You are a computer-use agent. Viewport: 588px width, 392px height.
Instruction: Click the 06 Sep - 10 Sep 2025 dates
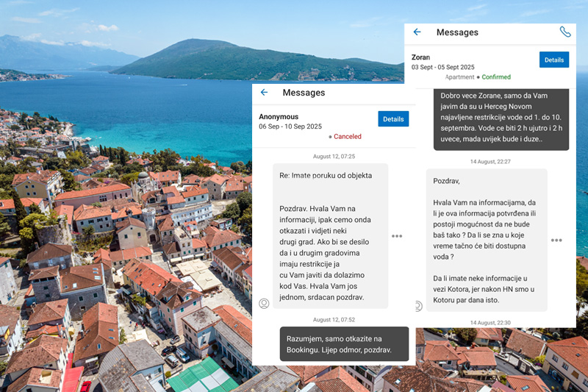point(290,126)
